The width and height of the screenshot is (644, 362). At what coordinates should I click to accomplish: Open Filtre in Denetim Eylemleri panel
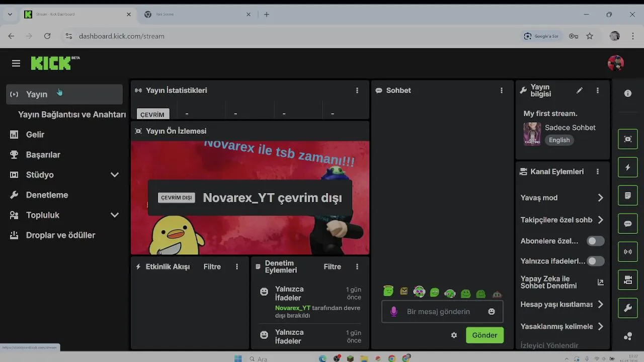coord(332,266)
